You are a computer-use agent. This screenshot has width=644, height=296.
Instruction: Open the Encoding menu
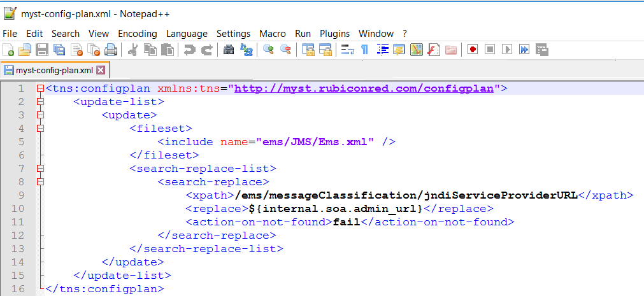click(138, 34)
